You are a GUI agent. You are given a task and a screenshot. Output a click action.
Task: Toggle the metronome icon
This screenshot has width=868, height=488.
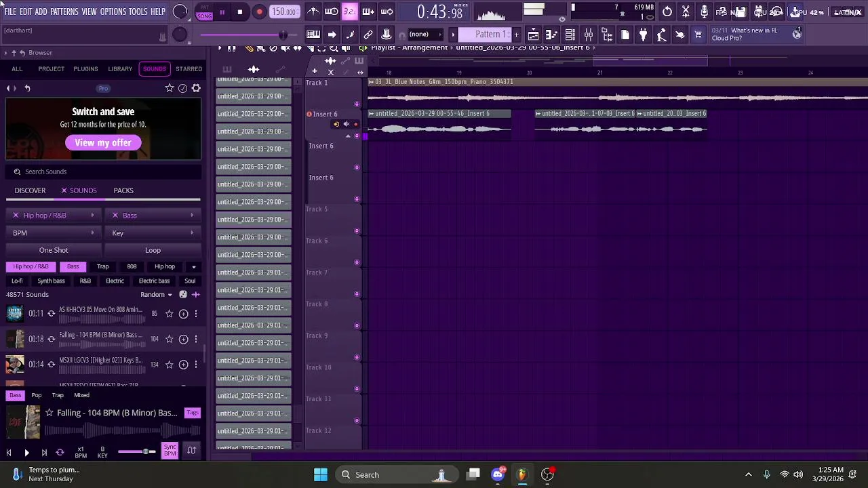coord(313,12)
